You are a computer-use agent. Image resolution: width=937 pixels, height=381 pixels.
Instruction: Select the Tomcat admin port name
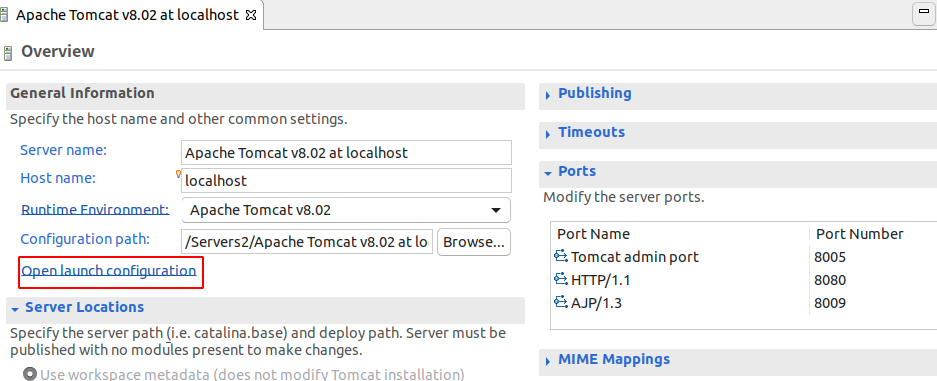(x=635, y=257)
